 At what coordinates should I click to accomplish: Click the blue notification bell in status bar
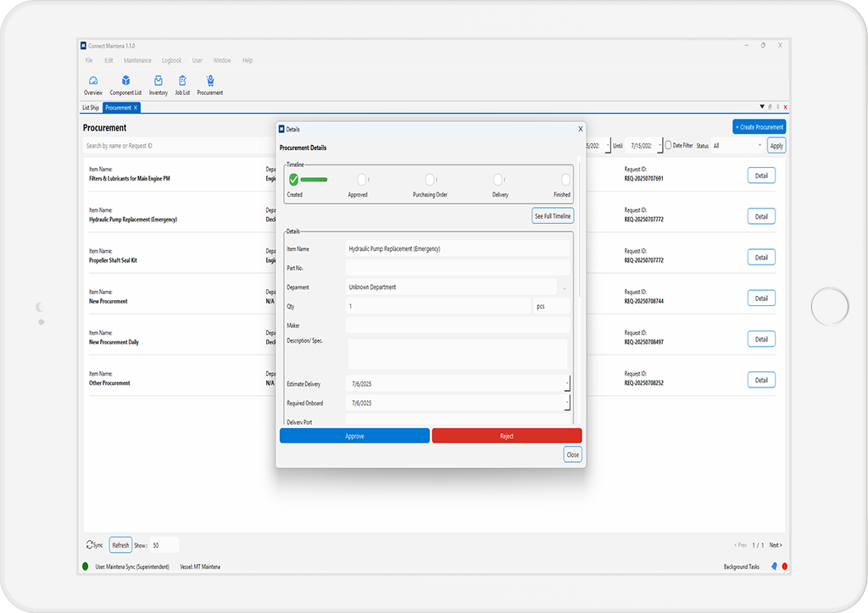pyautogui.click(x=774, y=566)
